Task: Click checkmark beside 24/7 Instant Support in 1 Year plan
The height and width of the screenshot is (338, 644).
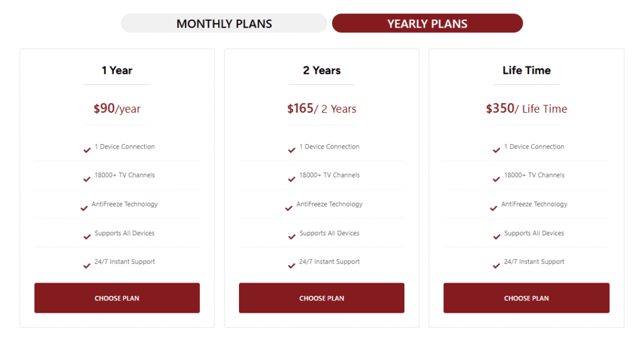Action: tap(87, 266)
